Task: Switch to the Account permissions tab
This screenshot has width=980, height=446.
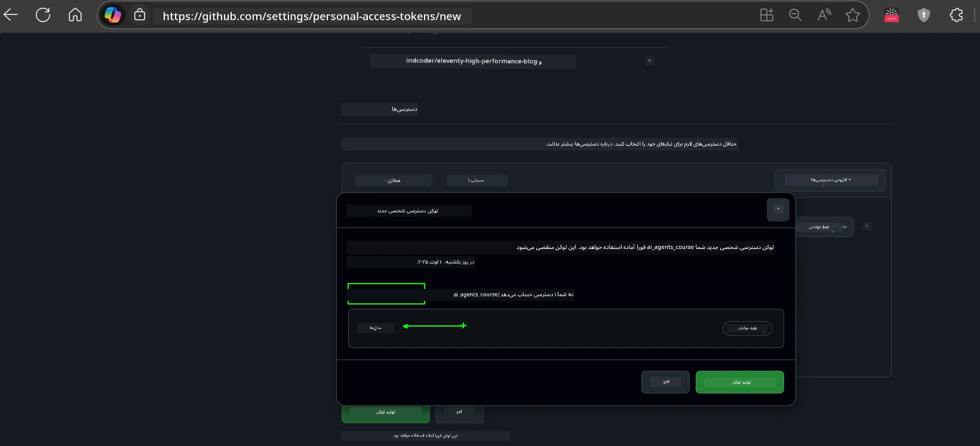Action: [x=477, y=180]
